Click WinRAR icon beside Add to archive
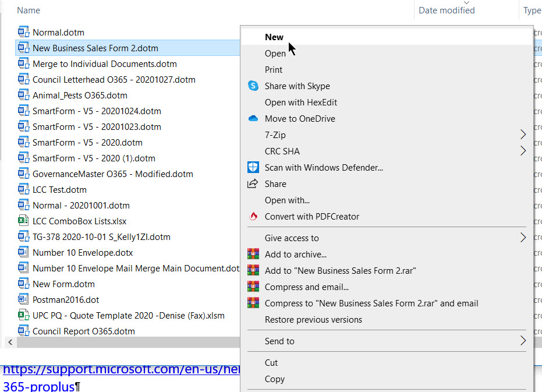Viewport: 542px width, 392px height. 253,254
